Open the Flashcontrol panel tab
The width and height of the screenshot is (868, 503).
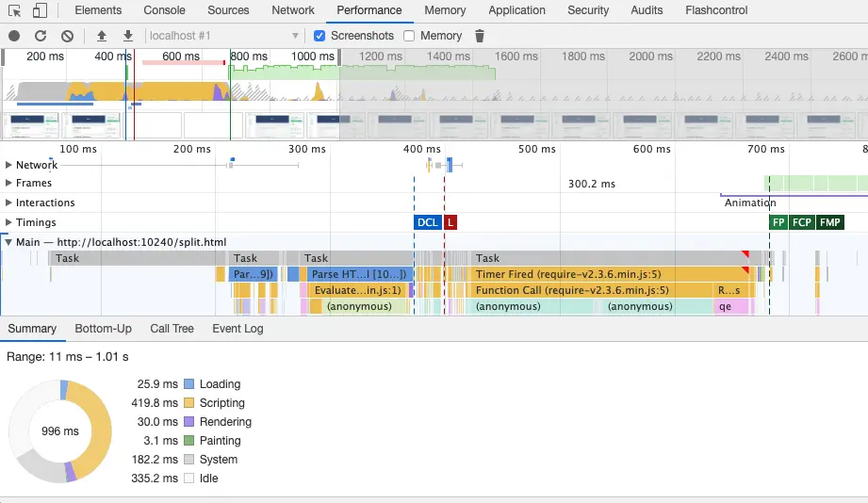(716, 10)
